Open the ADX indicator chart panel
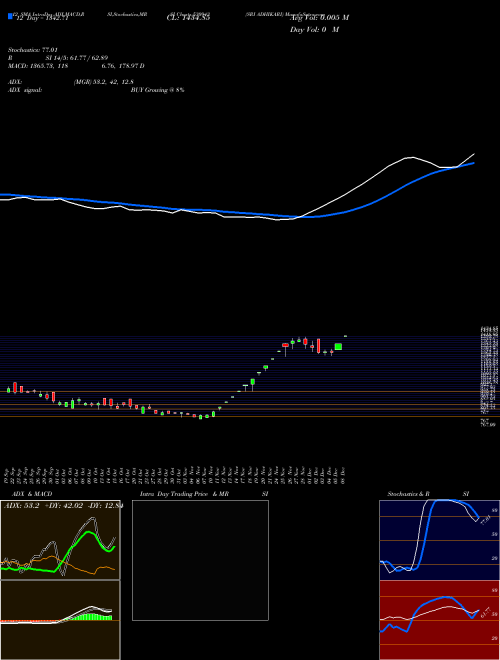This screenshot has width=500, height=660. coord(60,540)
